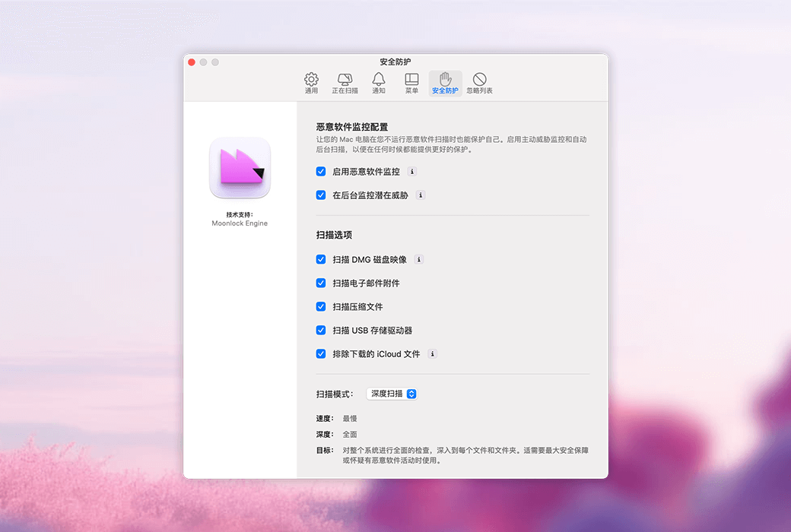Close the 安全防护 window

[192, 62]
